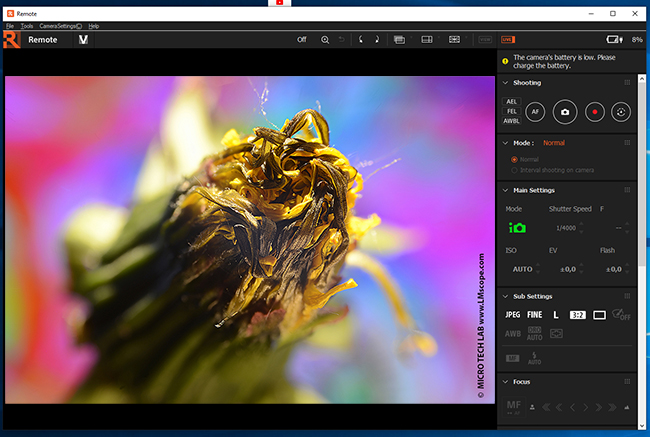This screenshot has width=650, height=437.
Task: Click the FINE image quality icon
Action: pos(535,315)
